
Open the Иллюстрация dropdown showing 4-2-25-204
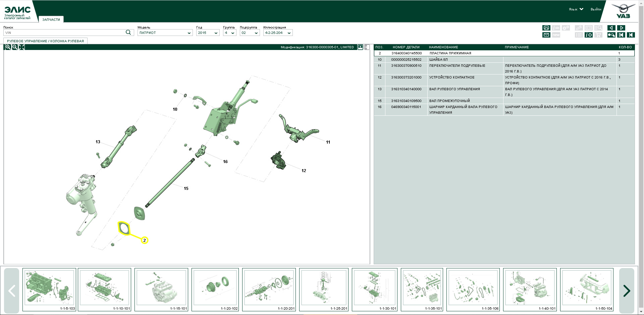(x=278, y=33)
